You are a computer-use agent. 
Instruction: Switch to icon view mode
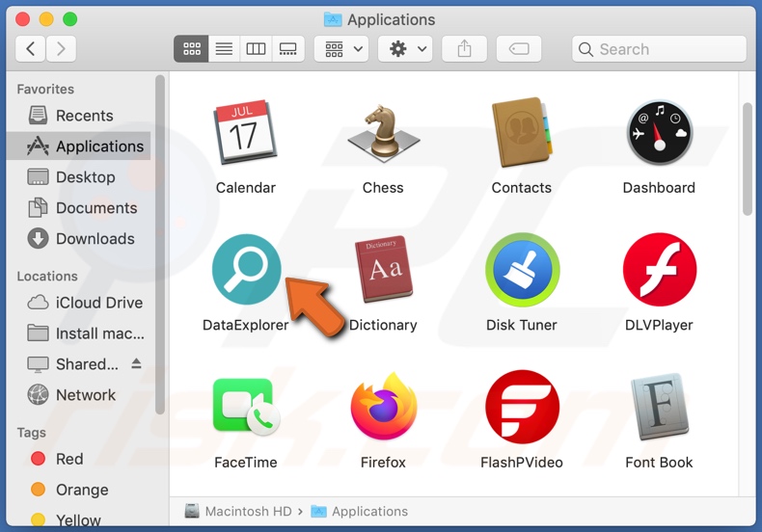[191, 49]
